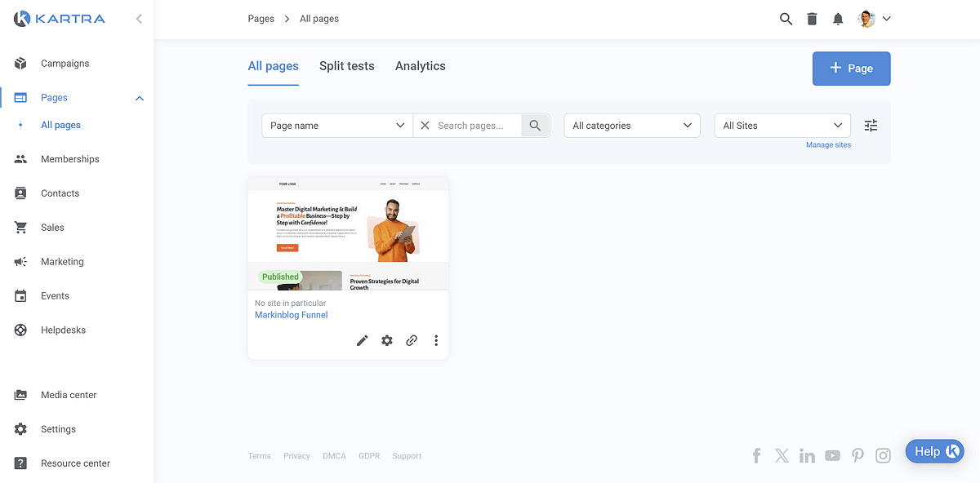Viewport: 980px width, 483px height.
Task: Click the Manage sites link
Action: [828, 144]
